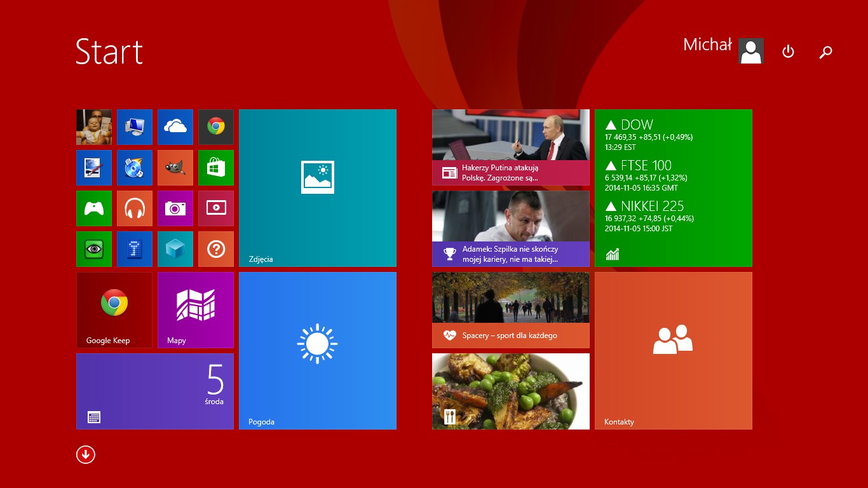Show all apps with the down arrow

pos(86,454)
